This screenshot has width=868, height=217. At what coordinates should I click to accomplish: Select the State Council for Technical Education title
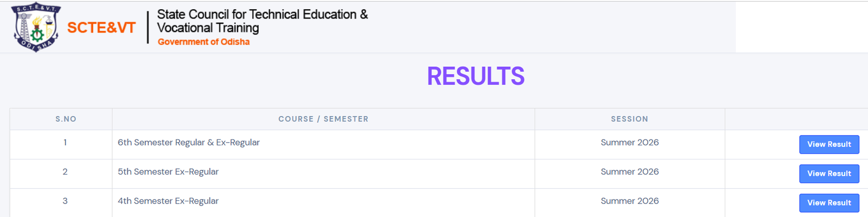point(263,21)
